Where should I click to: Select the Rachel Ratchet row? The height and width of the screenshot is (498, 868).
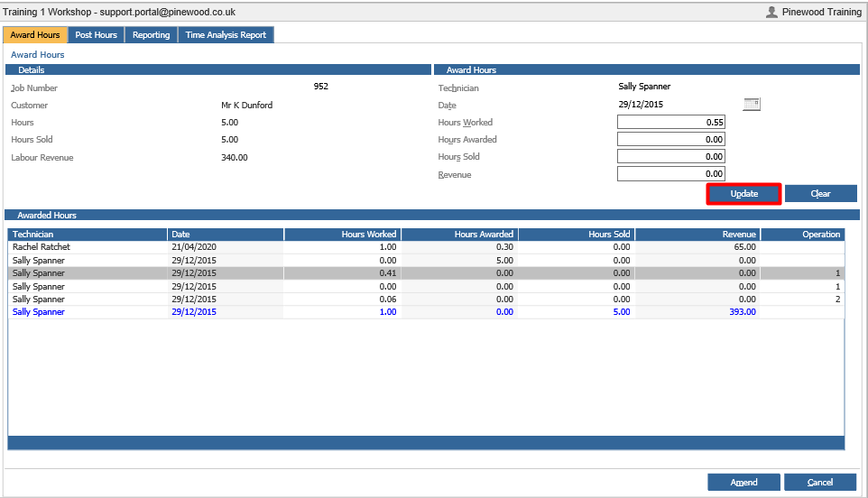[426, 247]
